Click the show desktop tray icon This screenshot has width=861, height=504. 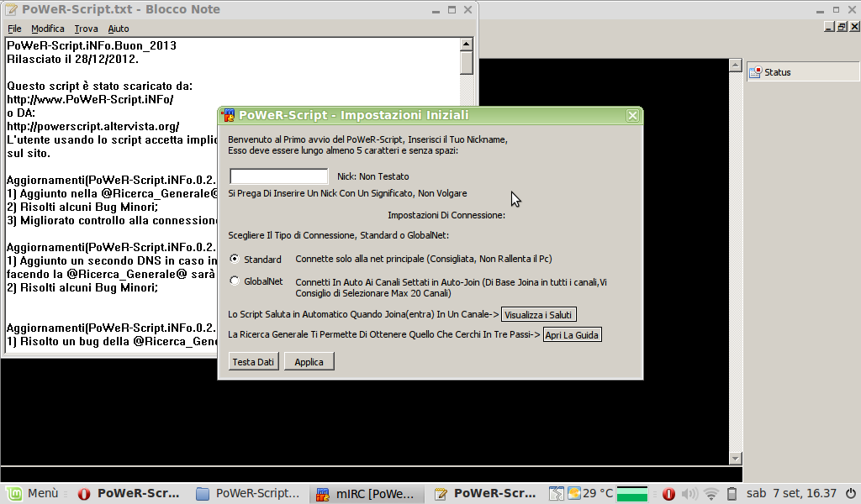tap(556, 493)
